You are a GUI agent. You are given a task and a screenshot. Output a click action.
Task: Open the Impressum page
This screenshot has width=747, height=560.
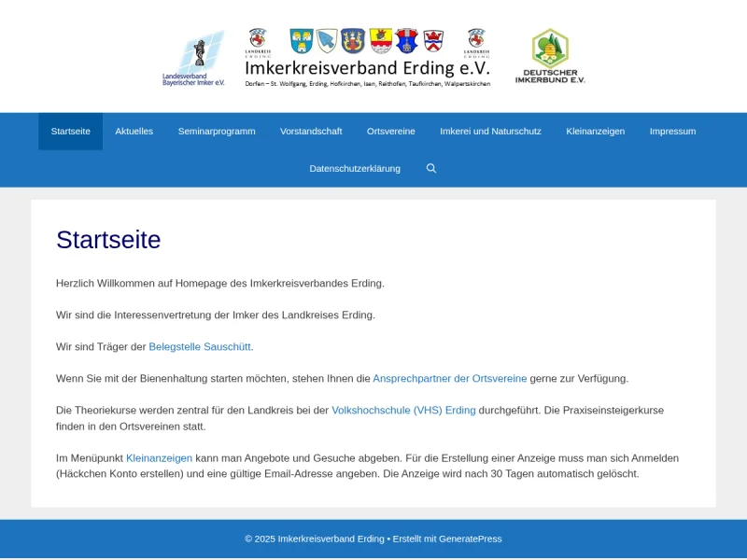672,132
